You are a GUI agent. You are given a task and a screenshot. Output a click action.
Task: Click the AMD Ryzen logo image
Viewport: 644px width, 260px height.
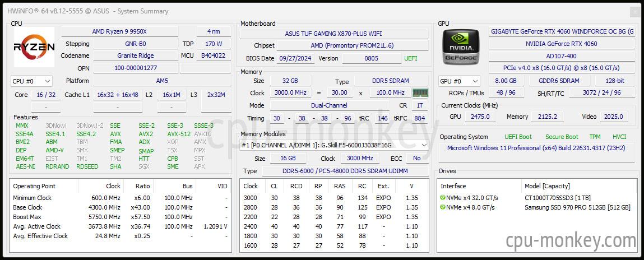tap(34, 47)
